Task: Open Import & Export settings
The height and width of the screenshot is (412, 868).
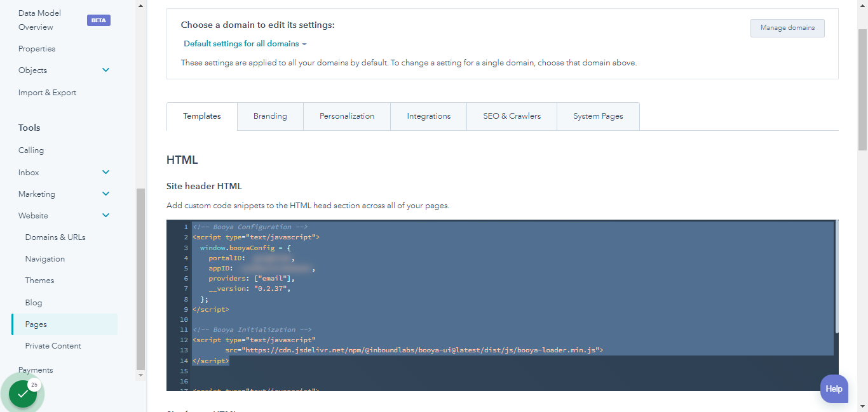Action: tap(47, 93)
